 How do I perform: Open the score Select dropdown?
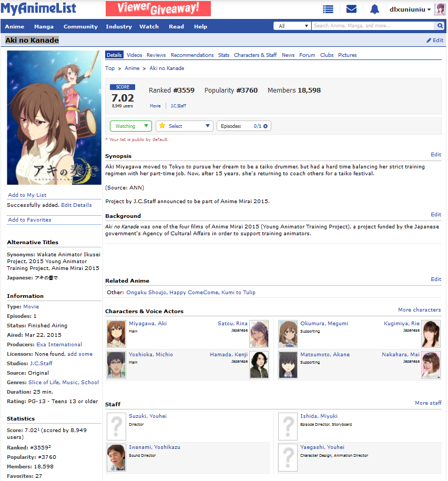click(x=185, y=126)
